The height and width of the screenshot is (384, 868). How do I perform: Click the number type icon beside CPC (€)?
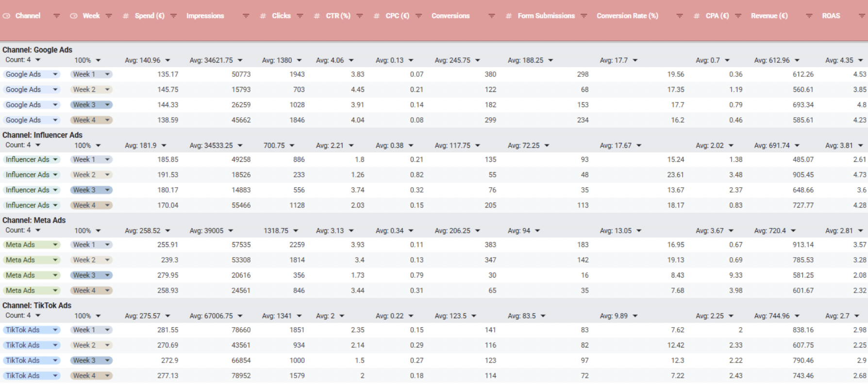pos(376,16)
